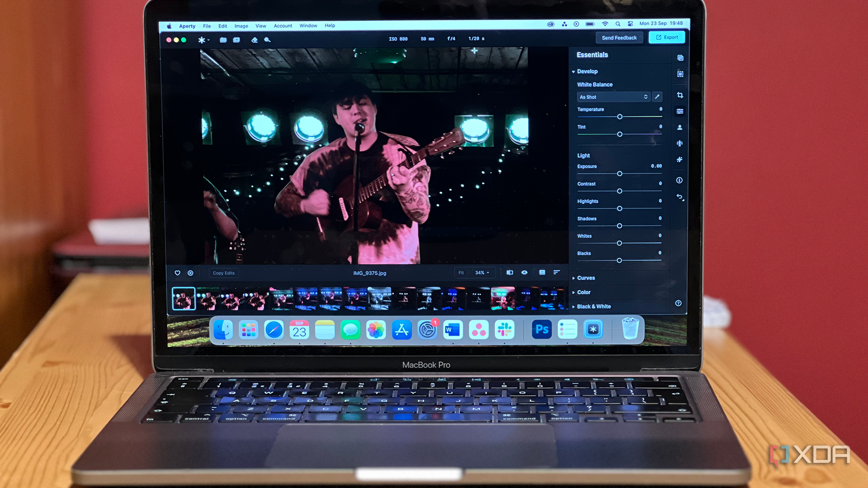Open the As Shot white balance dropdown

point(612,97)
